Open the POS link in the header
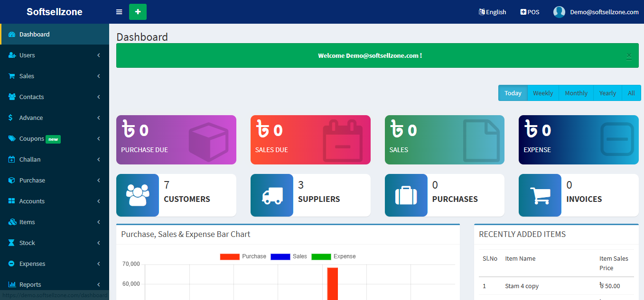Viewport: 644px width, 300px height. coord(529,12)
